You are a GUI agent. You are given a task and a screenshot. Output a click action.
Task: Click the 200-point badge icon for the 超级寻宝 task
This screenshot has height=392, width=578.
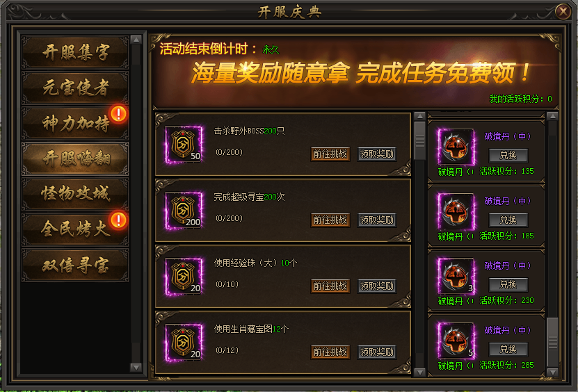[x=184, y=211]
